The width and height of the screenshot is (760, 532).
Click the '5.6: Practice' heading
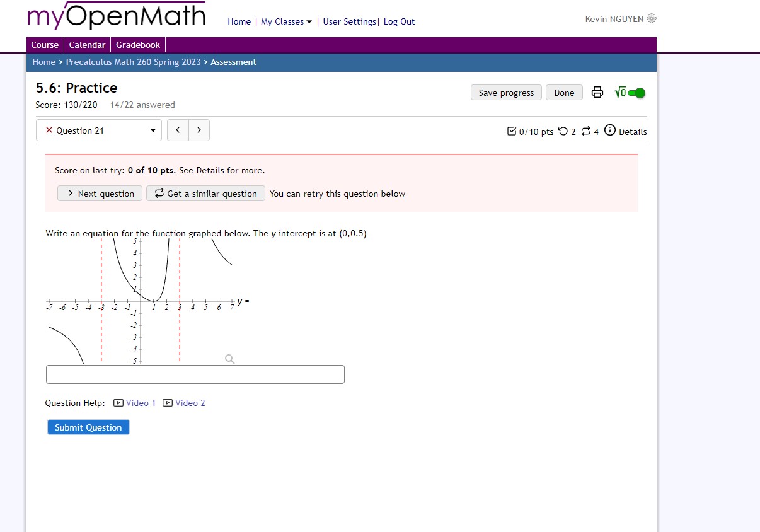point(77,88)
